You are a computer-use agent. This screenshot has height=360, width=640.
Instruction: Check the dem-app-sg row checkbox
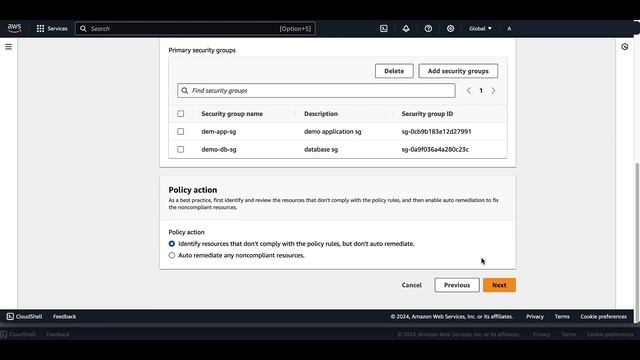click(180, 131)
